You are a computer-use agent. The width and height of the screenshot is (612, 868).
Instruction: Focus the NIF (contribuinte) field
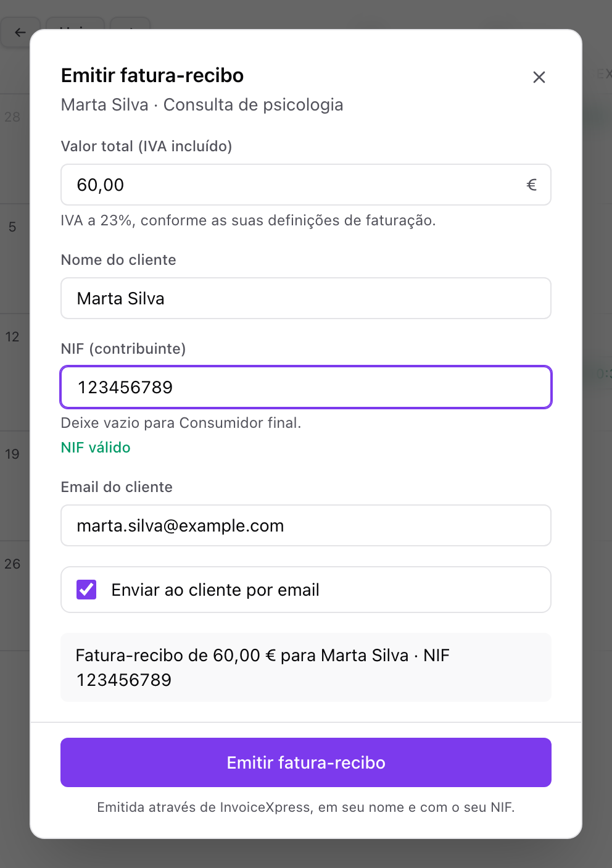click(x=306, y=387)
